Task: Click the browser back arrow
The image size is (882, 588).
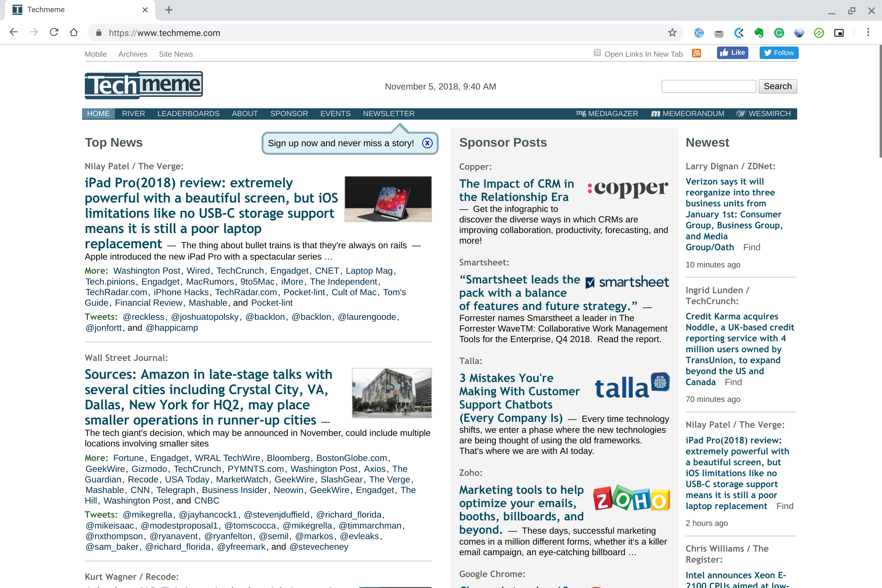Action: click(14, 32)
